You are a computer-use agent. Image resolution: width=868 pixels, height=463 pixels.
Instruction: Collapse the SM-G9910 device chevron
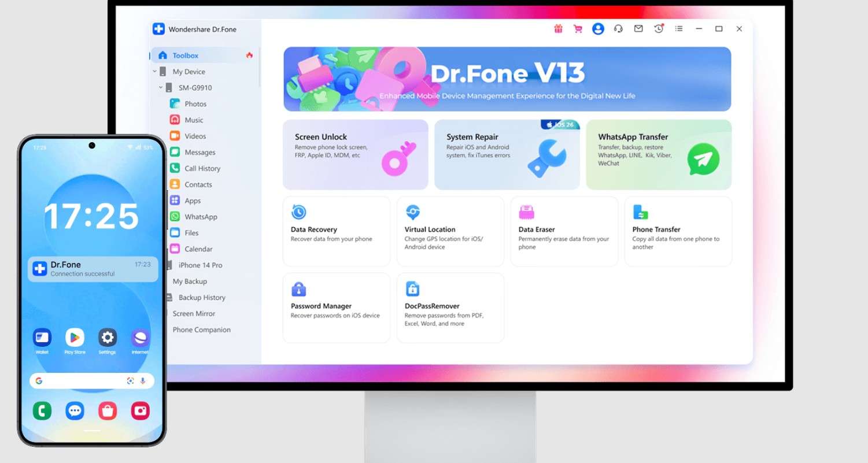pos(161,88)
